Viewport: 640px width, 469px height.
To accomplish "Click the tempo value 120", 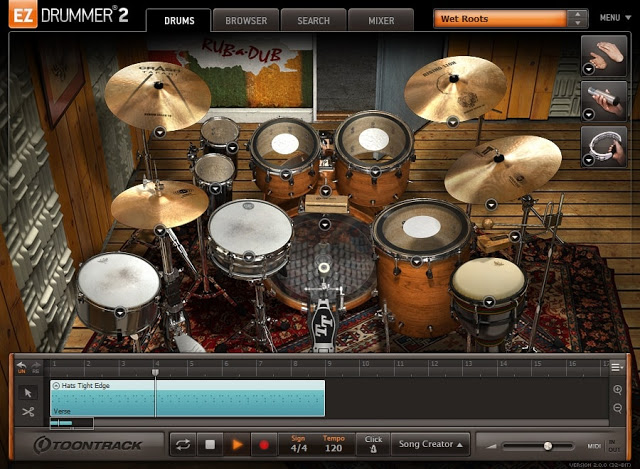I will (x=333, y=448).
